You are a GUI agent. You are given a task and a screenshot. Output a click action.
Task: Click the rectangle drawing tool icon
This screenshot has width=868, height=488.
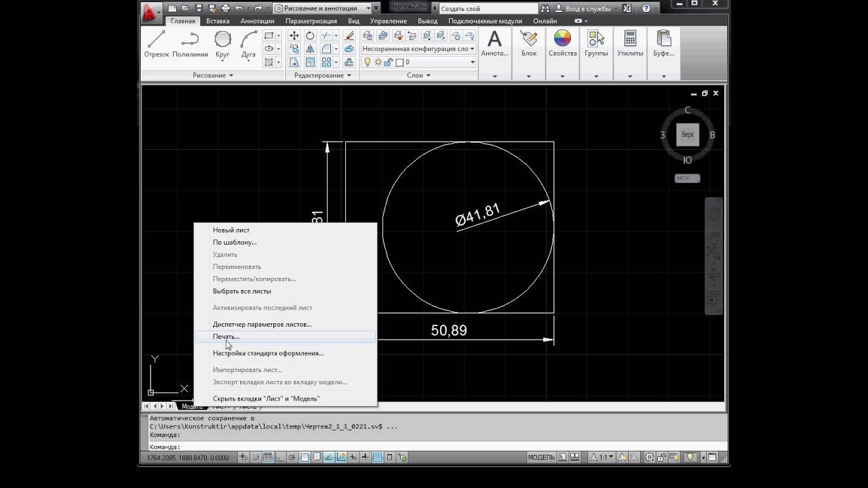coord(269,36)
